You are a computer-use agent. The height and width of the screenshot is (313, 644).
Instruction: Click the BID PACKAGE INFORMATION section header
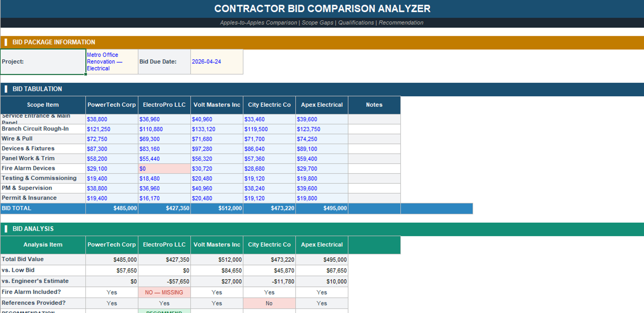(x=322, y=42)
